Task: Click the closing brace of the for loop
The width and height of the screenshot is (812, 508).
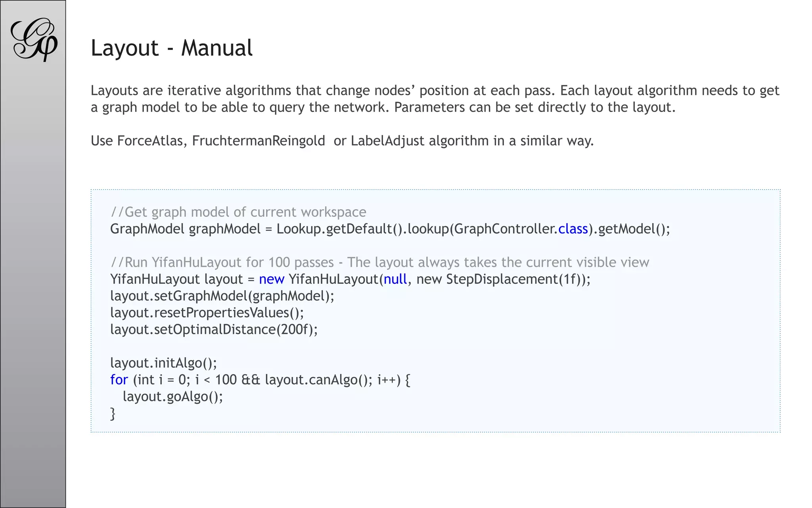Action: pos(113,414)
